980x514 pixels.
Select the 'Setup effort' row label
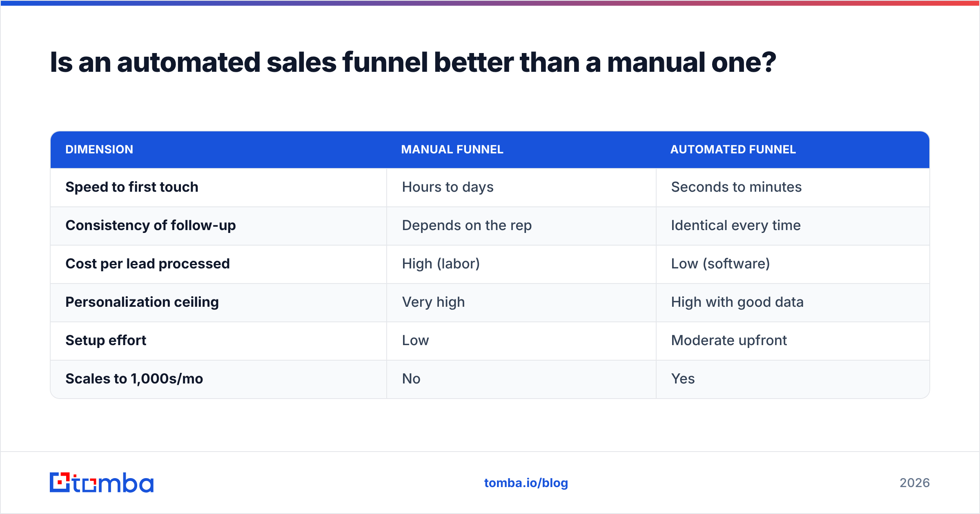(x=106, y=340)
